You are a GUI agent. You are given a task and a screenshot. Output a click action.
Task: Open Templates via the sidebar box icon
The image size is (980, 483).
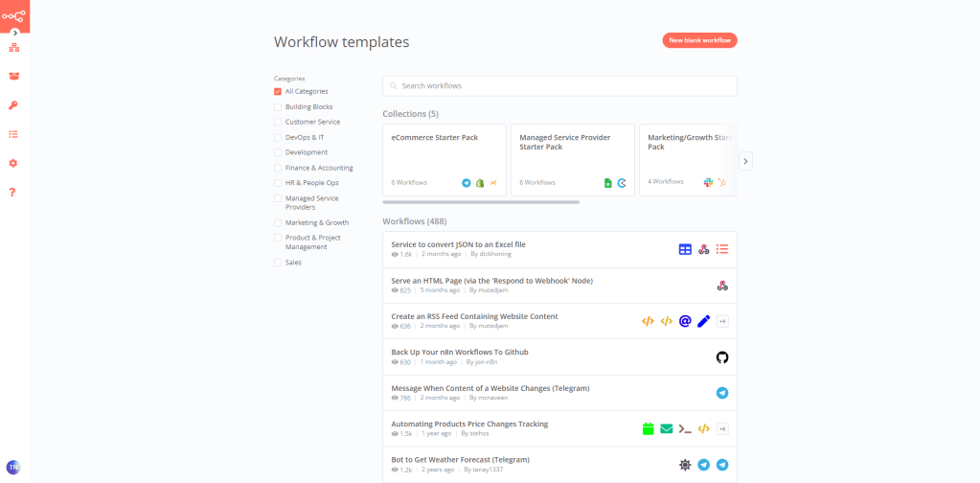tap(13, 76)
